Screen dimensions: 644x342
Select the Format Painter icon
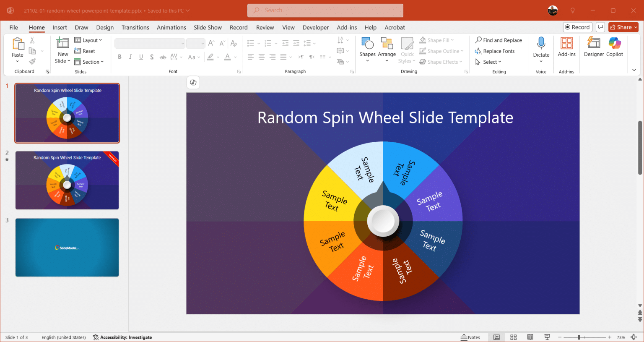[x=32, y=61]
